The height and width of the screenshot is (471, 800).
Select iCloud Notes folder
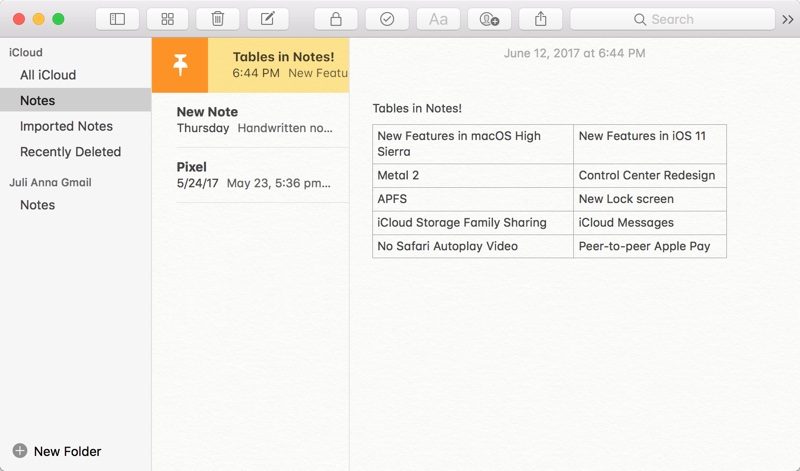(x=76, y=100)
